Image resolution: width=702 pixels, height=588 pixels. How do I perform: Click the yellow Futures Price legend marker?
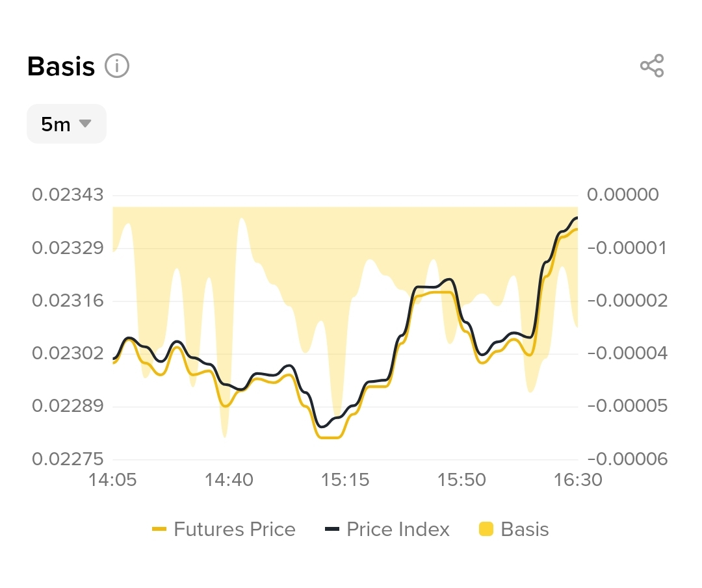pos(159,530)
